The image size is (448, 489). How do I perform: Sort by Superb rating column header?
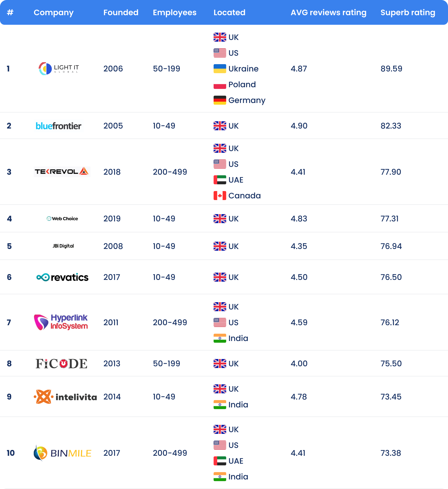pyautogui.click(x=408, y=12)
